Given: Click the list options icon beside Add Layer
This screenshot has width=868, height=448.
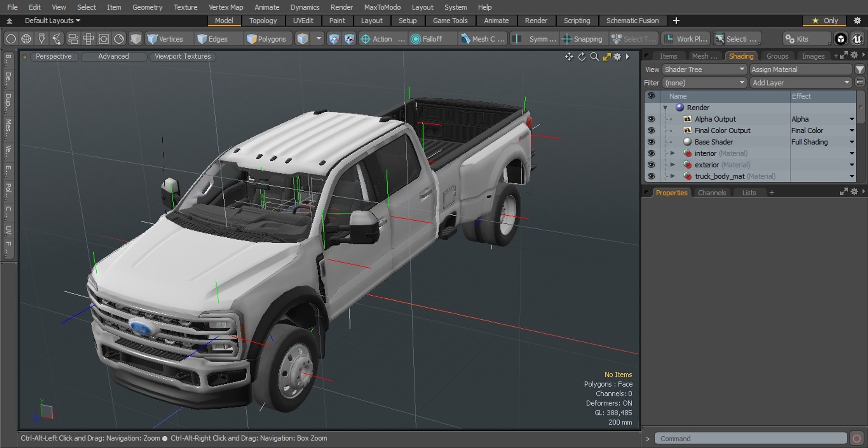Looking at the screenshot, I should pyautogui.click(x=860, y=83).
